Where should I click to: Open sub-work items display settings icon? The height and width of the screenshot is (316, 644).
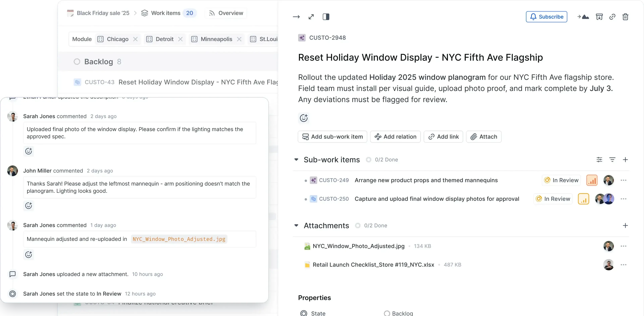[x=600, y=160]
